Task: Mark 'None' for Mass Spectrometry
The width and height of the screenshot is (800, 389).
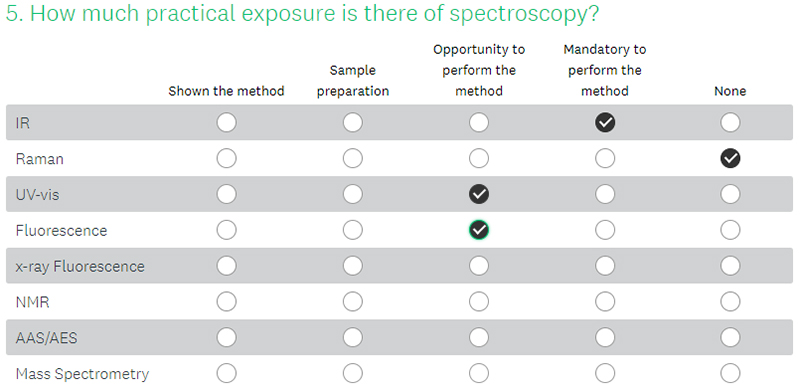Action: [730, 373]
